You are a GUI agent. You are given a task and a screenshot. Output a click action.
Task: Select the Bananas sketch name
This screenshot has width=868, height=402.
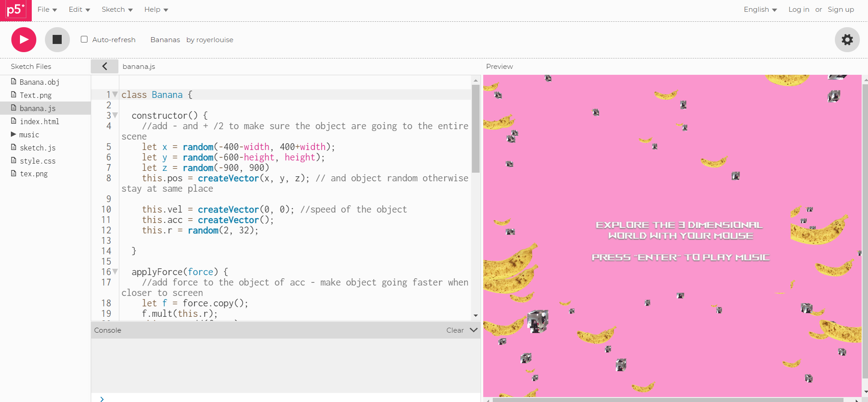pos(165,40)
